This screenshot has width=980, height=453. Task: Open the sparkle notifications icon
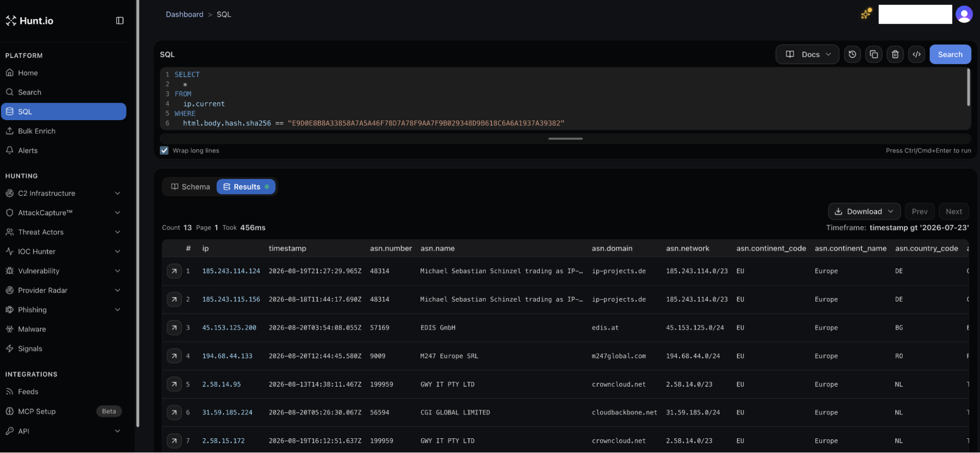coord(866,14)
